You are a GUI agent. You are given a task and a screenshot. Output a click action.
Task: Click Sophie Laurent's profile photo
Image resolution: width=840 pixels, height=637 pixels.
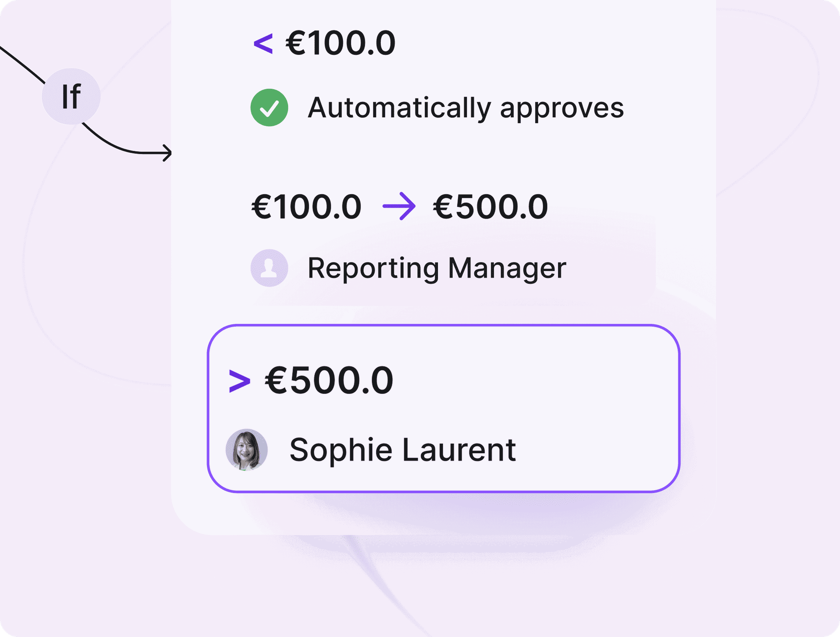click(x=247, y=450)
